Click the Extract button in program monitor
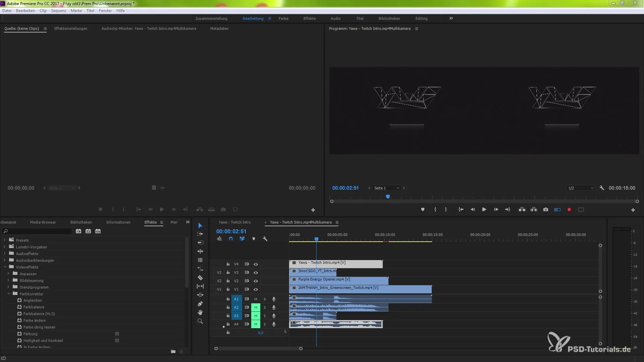This screenshot has height=362, width=644. point(534,209)
